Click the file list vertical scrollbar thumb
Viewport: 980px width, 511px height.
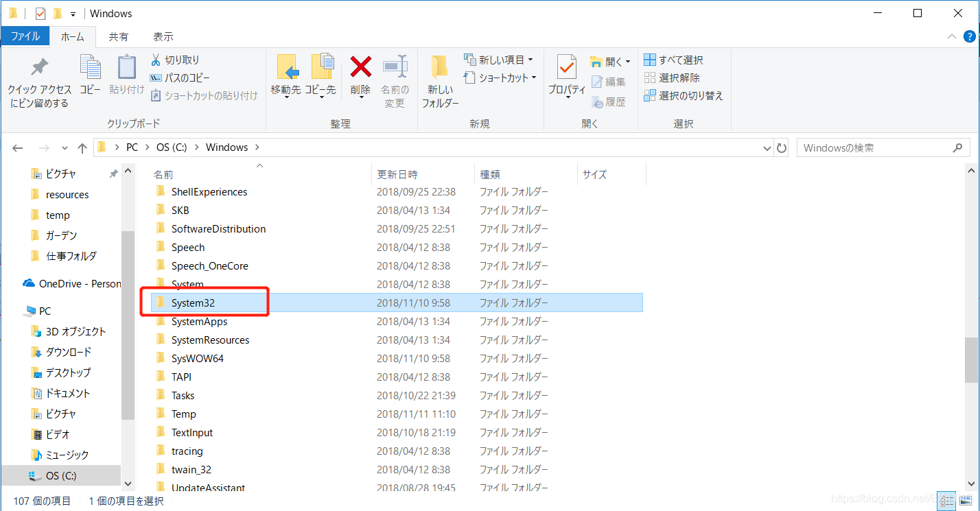972,359
